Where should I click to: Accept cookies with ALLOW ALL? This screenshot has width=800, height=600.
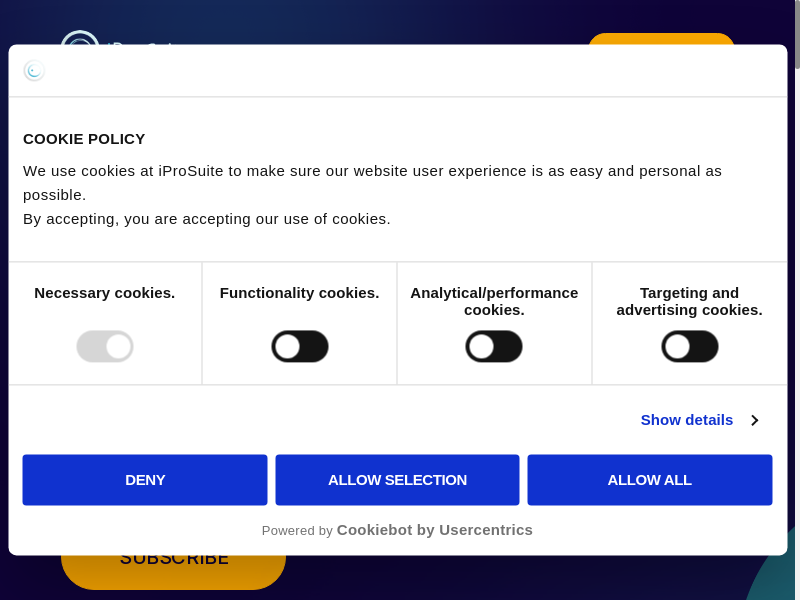click(x=649, y=480)
